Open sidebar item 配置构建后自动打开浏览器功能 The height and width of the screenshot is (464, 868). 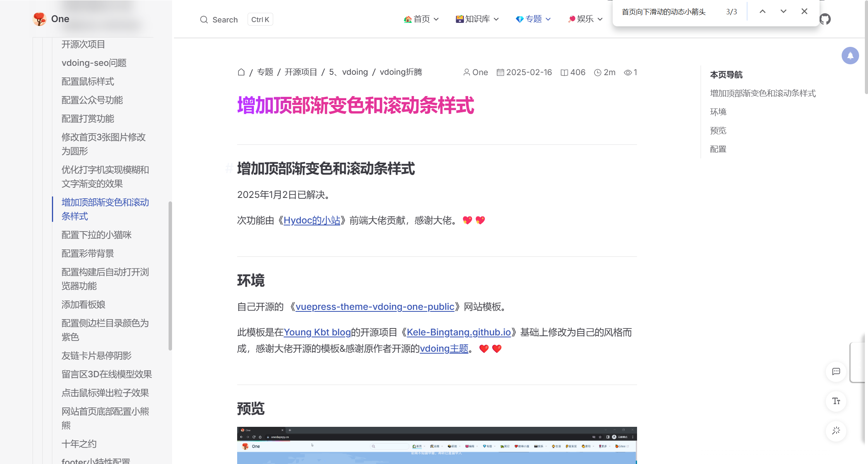pos(105,279)
